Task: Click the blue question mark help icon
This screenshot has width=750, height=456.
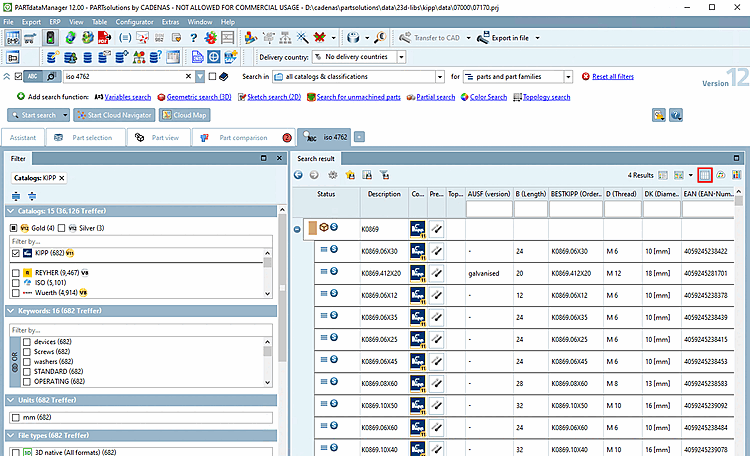Action: click(193, 38)
